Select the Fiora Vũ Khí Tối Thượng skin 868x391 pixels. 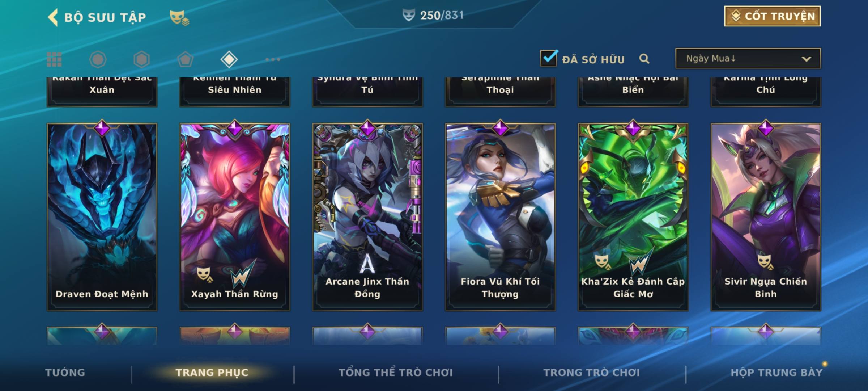pyautogui.click(x=500, y=216)
